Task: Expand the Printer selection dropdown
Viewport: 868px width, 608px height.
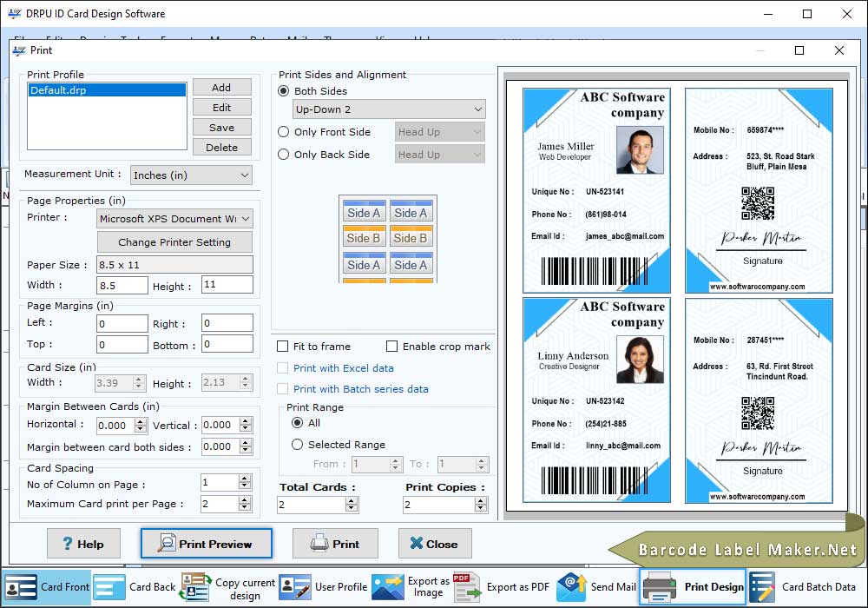Action: coord(174,219)
